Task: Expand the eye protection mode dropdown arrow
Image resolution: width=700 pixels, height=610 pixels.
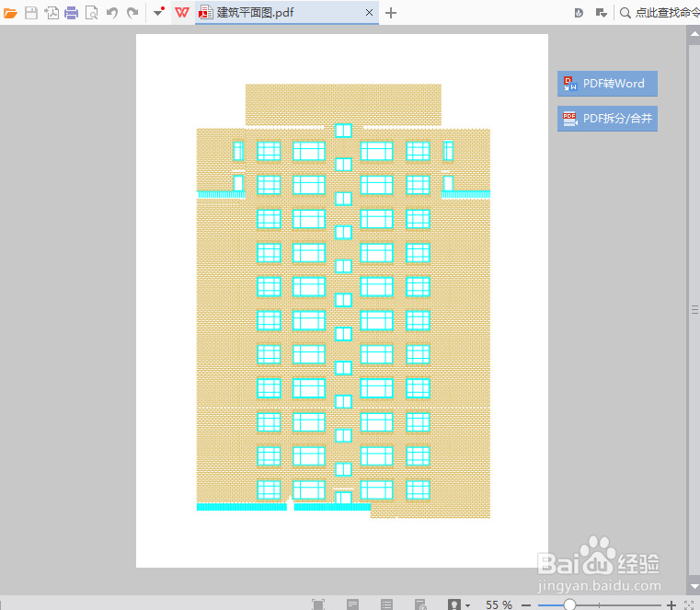Action: pyautogui.click(x=467, y=605)
